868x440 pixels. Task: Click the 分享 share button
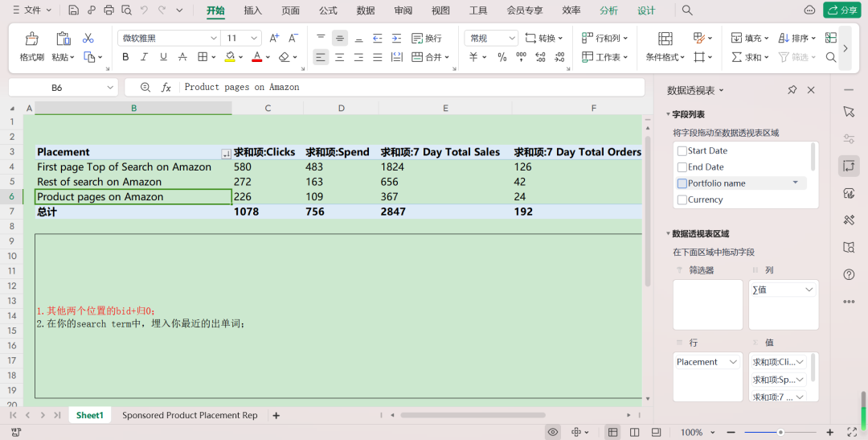[842, 10]
